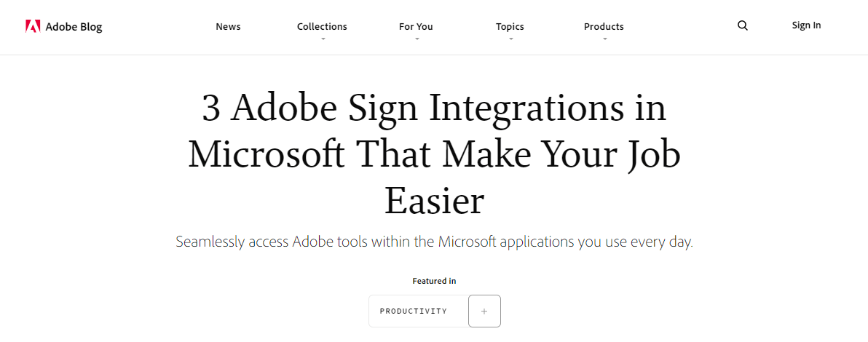Click the article headline about Adobe Sign
Screen dimensions: 868x342
click(434, 155)
